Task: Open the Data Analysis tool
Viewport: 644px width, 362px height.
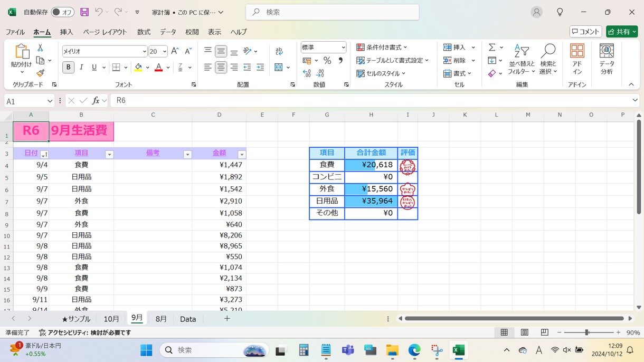Action: [607, 59]
